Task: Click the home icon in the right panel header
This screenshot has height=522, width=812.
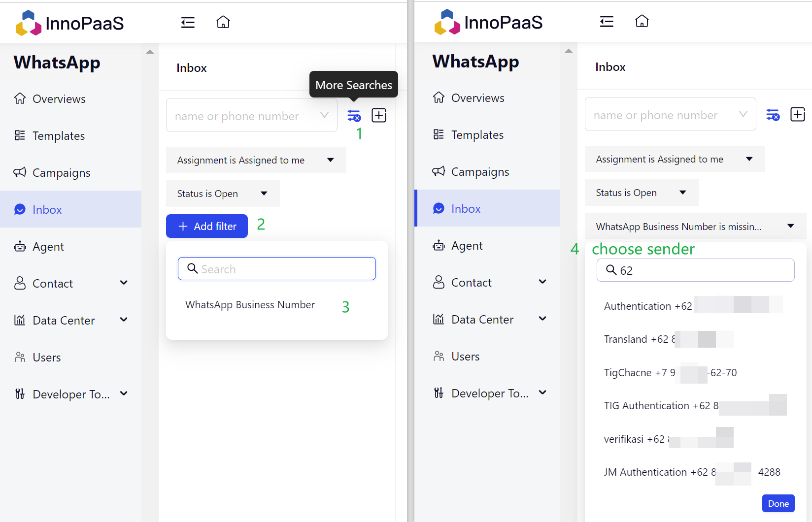Action: point(642,22)
